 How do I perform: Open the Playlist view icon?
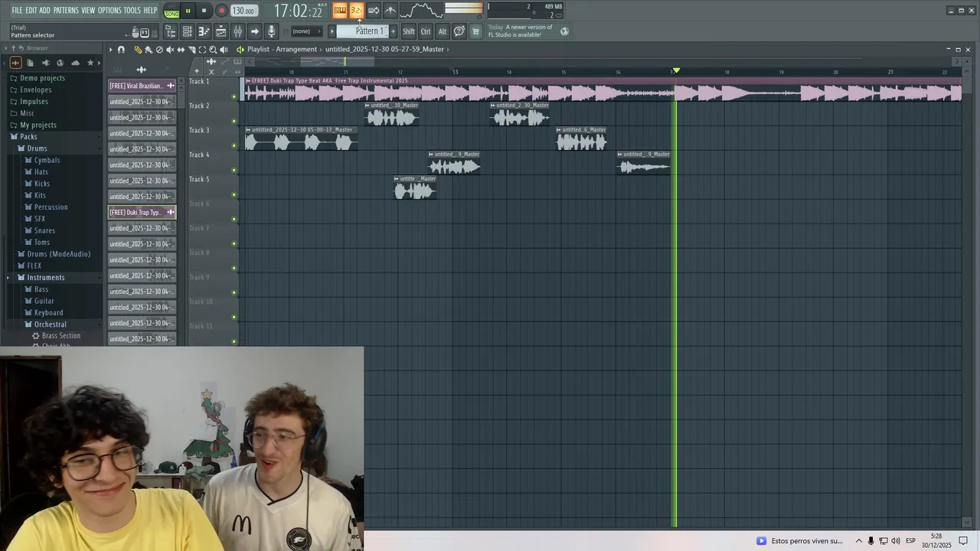171,31
